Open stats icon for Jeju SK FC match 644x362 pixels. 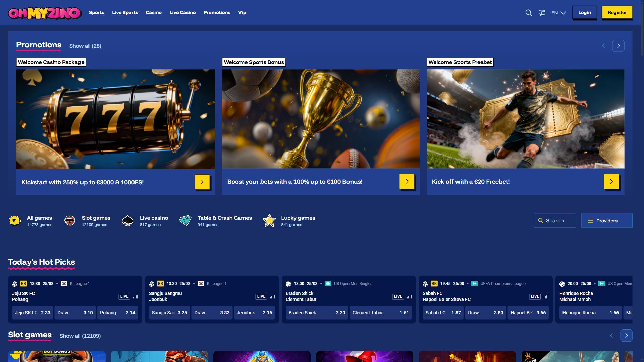click(136, 297)
